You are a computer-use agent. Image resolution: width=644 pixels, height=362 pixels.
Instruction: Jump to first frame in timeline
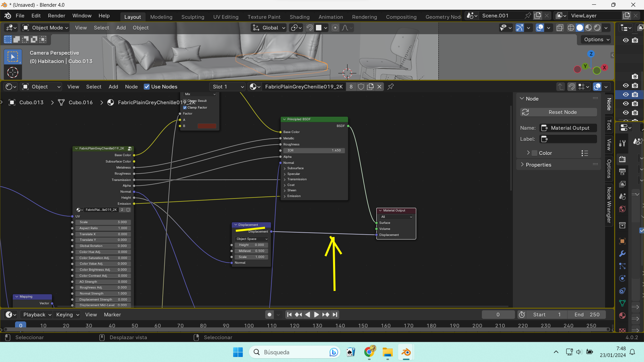pyautogui.click(x=289, y=315)
